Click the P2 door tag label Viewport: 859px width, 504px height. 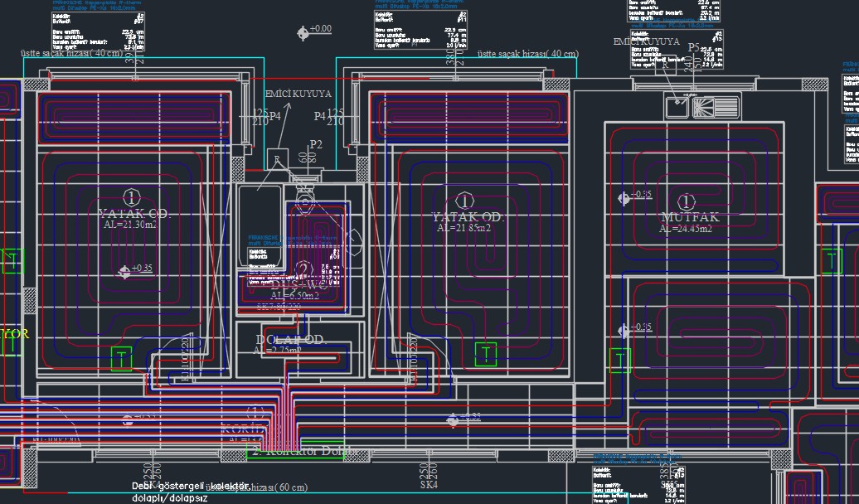(x=315, y=145)
